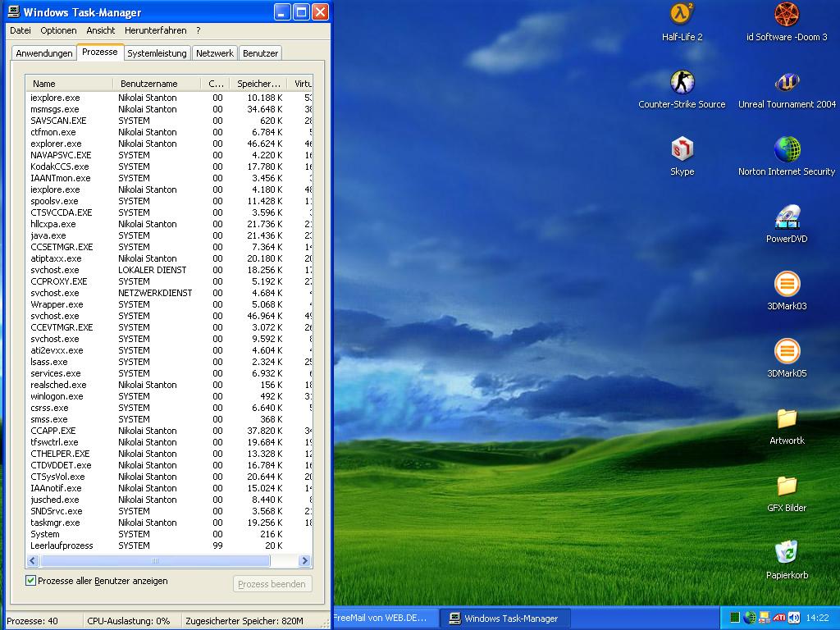This screenshot has height=630, width=840.
Task: Click Windows Task-Manager taskbar button
Action: click(x=504, y=619)
